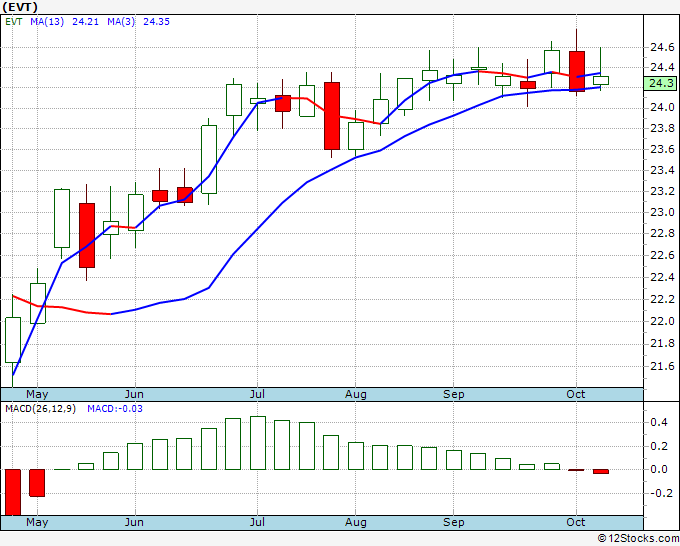Click Oct on the price chart time axis
This screenshot has height=546, width=680.
(x=576, y=394)
